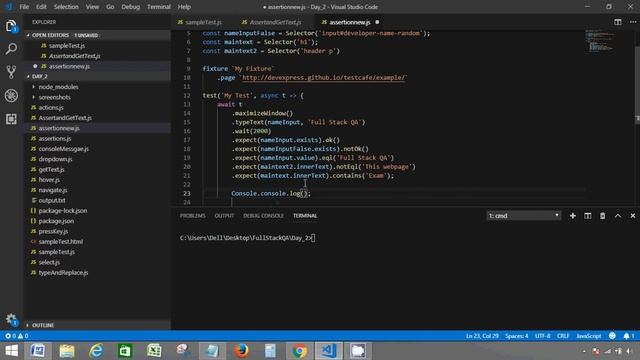Open the Help menu
The height and width of the screenshot is (360, 640).
coord(184,7)
